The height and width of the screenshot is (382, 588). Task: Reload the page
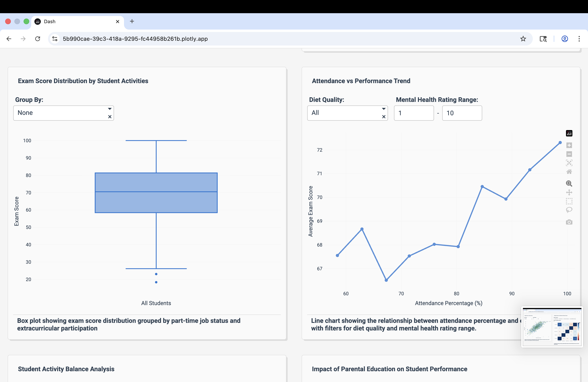pyautogui.click(x=38, y=39)
